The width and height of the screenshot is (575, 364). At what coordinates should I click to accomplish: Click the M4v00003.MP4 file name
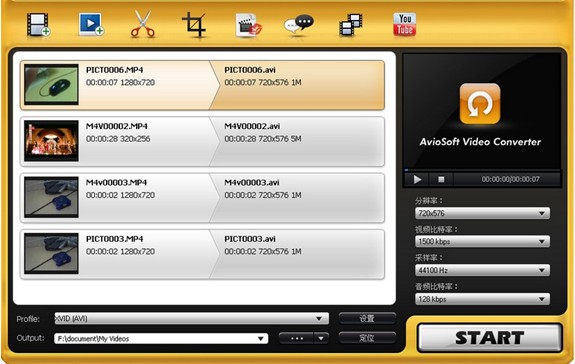point(116,183)
